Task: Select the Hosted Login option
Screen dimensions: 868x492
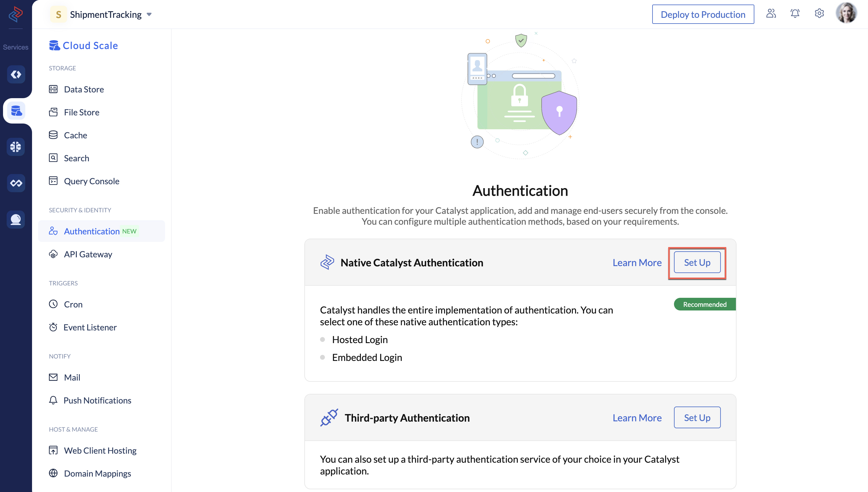Action: [x=360, y=339]
